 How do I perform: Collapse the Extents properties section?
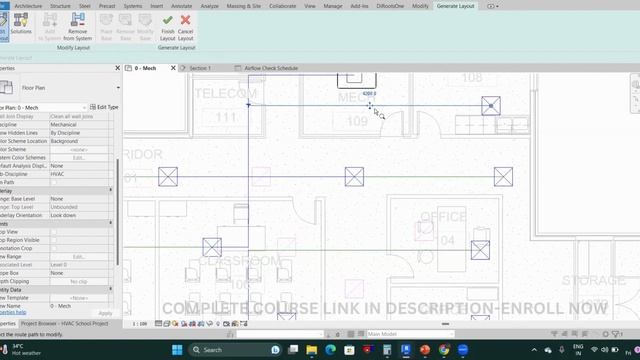tap(110, 223)
